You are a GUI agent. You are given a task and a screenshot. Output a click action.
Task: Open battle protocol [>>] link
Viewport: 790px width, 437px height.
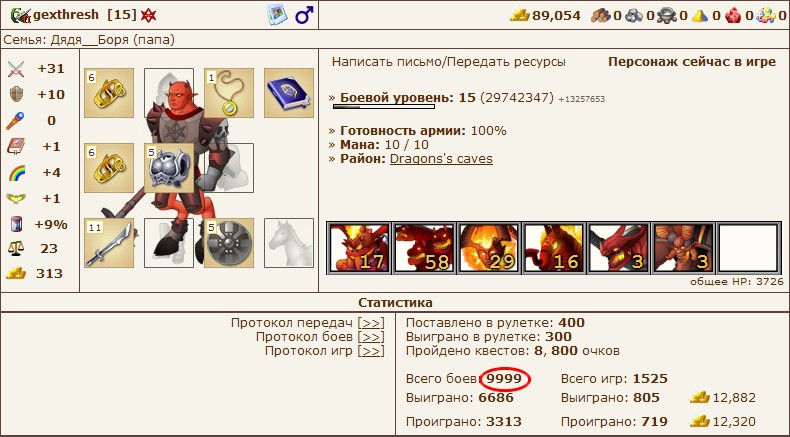pyautogui.click(x=371, y=337)
